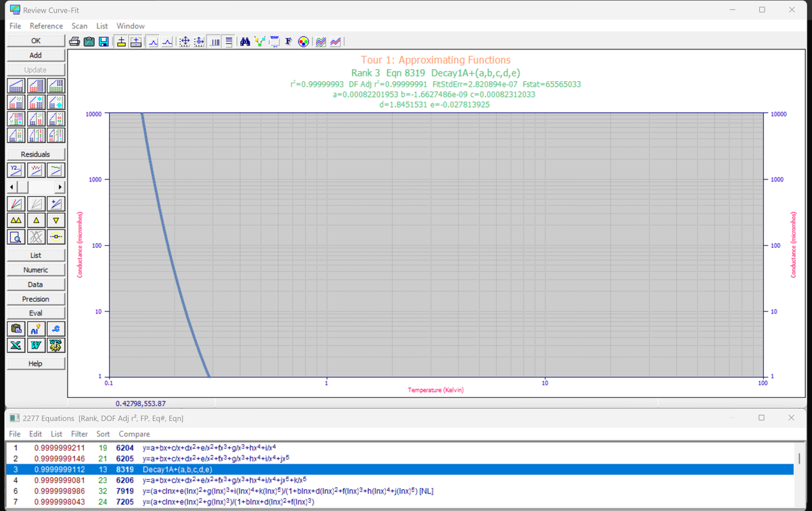Click the WKS gear settings icon

(x=57, y=344)
